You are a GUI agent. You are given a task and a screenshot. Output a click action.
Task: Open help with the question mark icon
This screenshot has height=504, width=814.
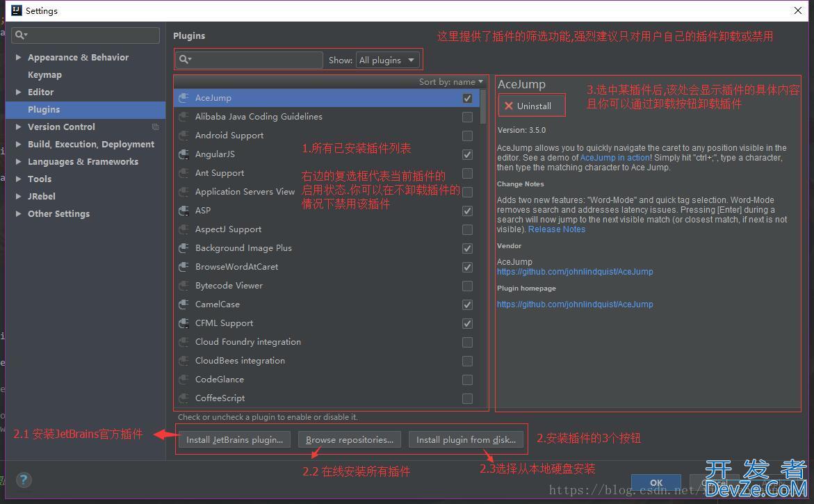(24, 480)
